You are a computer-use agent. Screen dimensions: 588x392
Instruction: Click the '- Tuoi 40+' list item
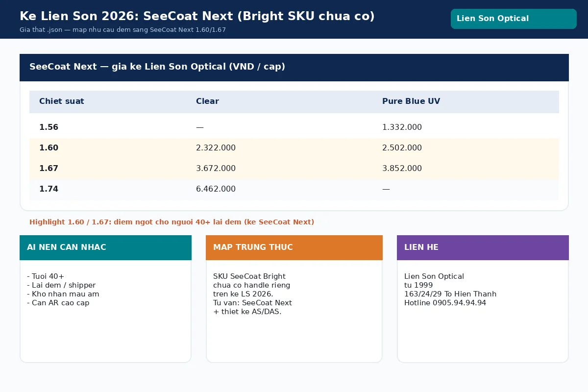[46, 276]
